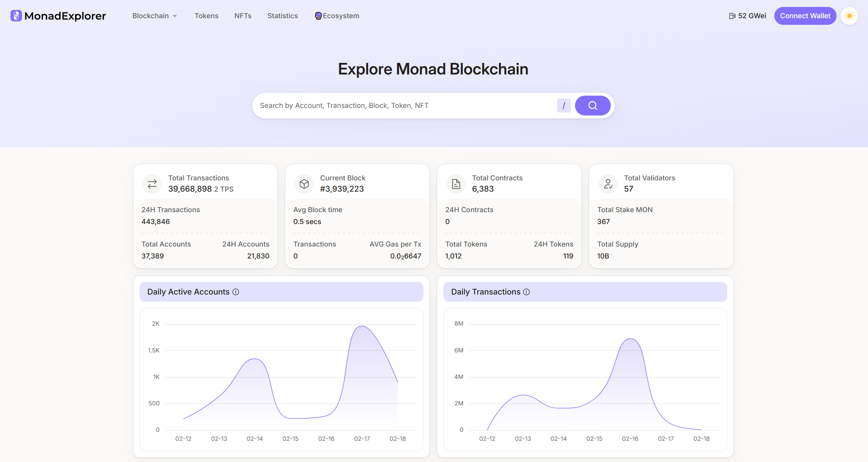Go to the Statistics page
Viewport: 868px width, 462px height.
click(282, 16)
